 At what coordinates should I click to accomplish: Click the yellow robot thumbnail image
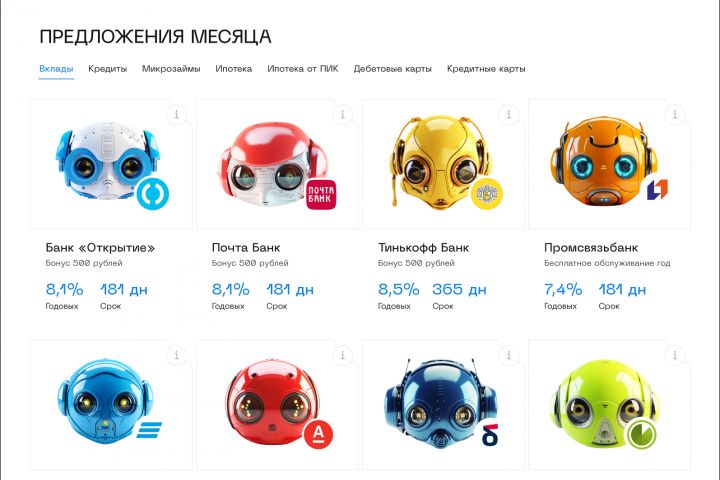(441, 163)
